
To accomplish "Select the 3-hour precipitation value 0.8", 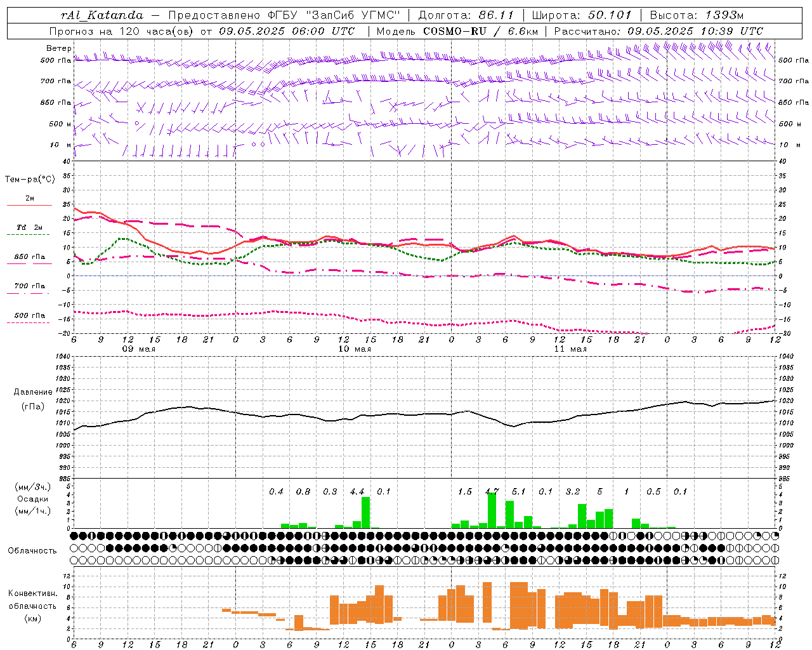I will (x=303, y=491).
